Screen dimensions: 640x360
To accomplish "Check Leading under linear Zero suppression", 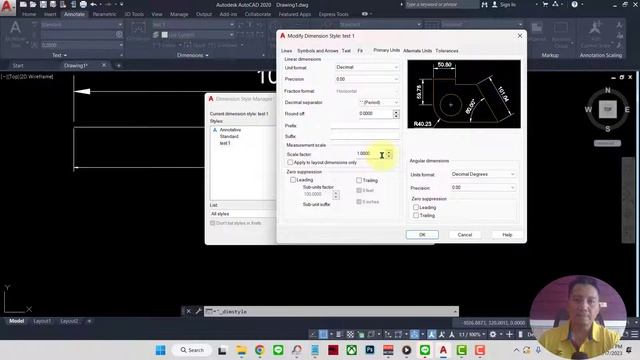I will 293,180.
